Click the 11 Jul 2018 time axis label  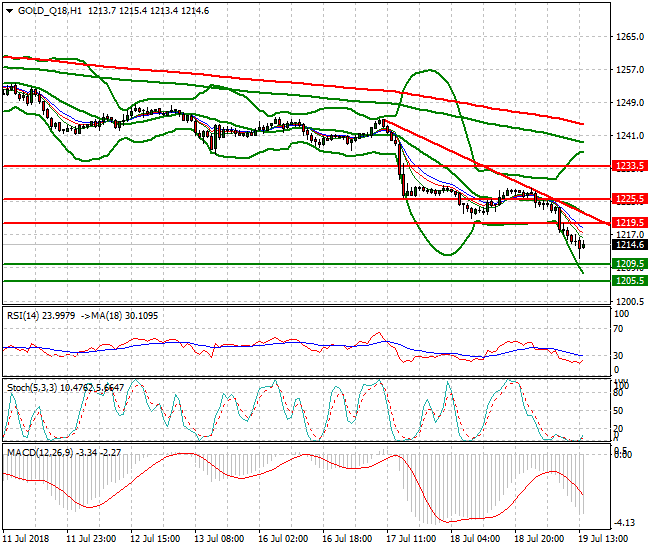[x=26, y=539]
